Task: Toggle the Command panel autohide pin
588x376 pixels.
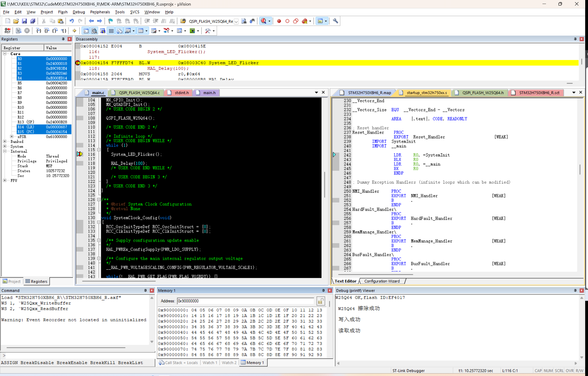Action: coord(146,291)
